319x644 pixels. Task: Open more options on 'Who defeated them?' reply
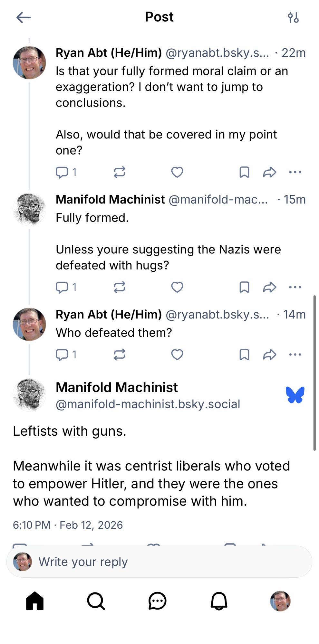click(295, 355)
